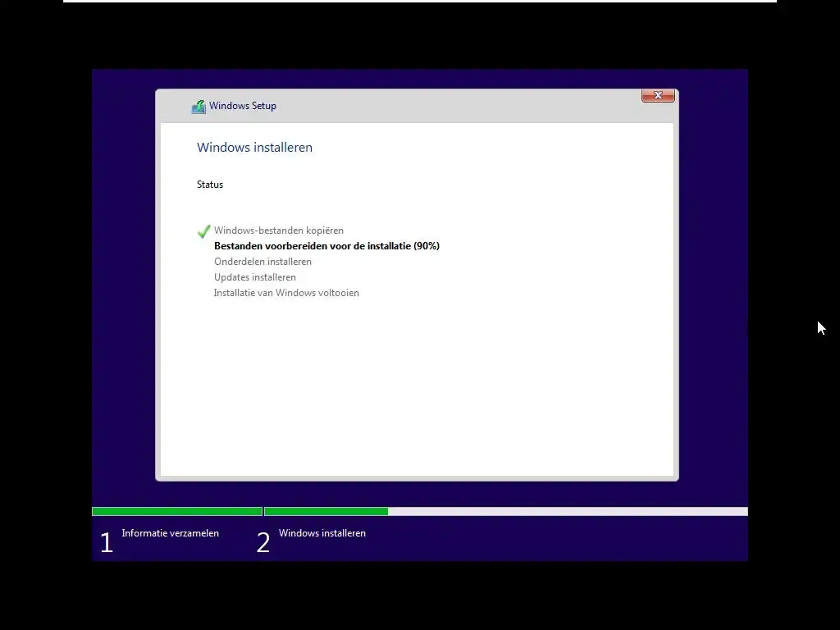Click stage 2 'Windows installeren' label at bottom

[322, 533]
